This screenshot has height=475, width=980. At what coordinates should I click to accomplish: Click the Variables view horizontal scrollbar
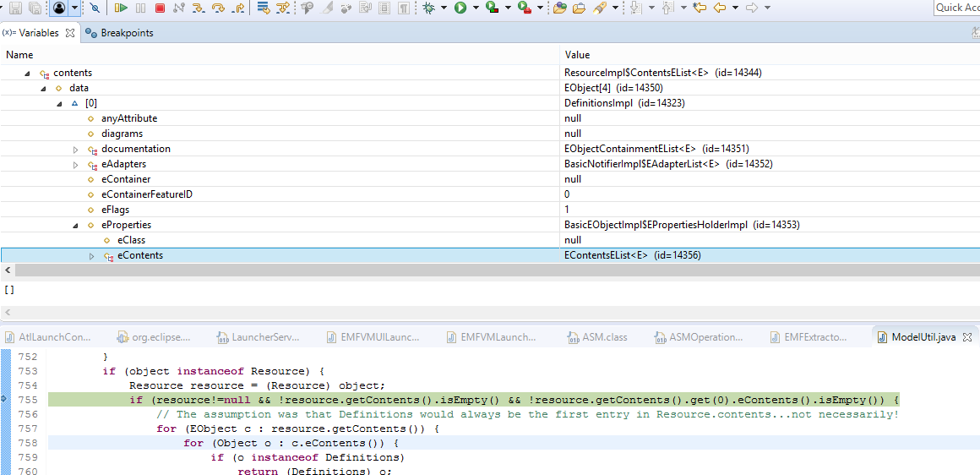[x=497, y=270]
